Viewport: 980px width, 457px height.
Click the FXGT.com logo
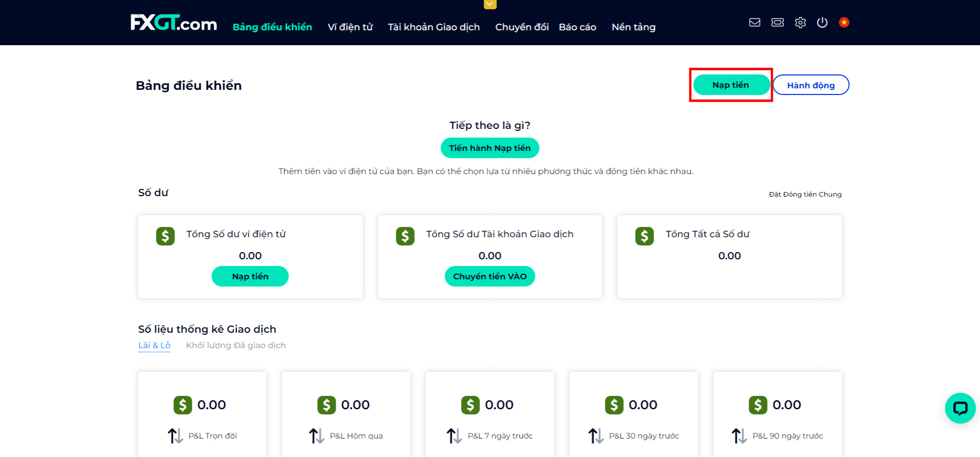click(174, 23)
